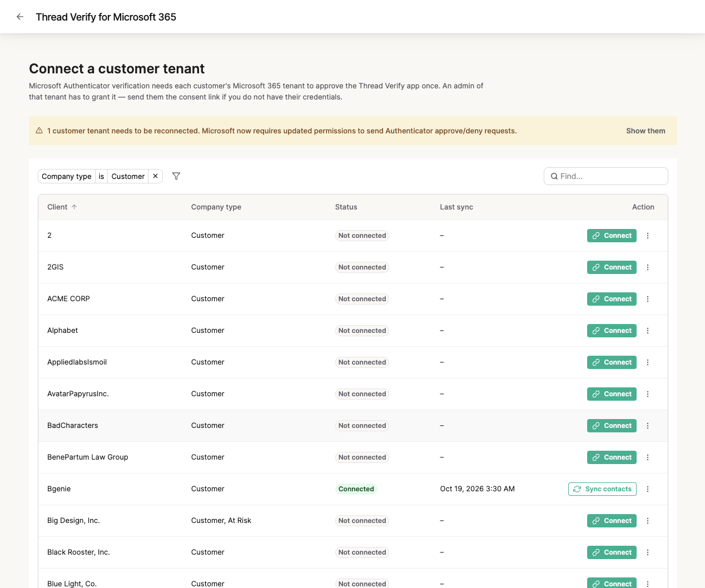This screenshot has height=588, width=705.
Task: Click the Last sync column header
Action: [x=456, y=207]
